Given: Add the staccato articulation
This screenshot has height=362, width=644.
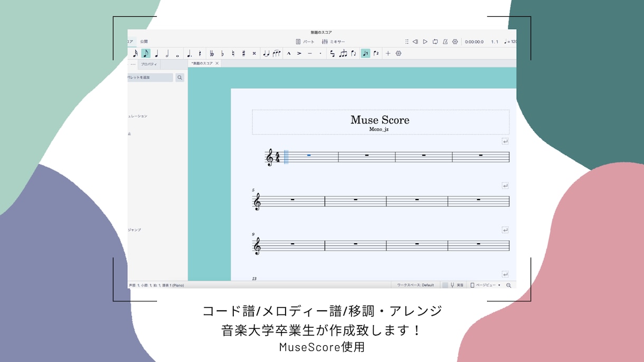Looking at the screenshot, I should pyautogui.click(x=320, y=53).
